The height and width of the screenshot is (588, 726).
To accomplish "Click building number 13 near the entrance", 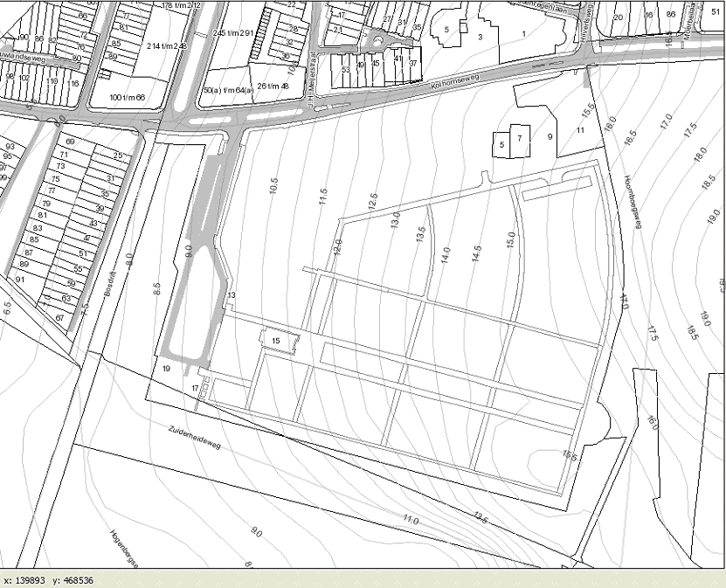I will point(232,295).
